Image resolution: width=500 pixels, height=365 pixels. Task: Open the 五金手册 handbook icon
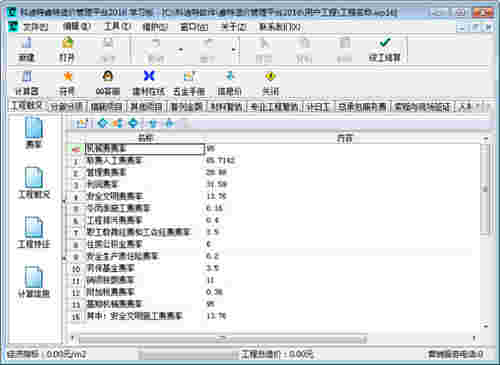click(189, 83)
